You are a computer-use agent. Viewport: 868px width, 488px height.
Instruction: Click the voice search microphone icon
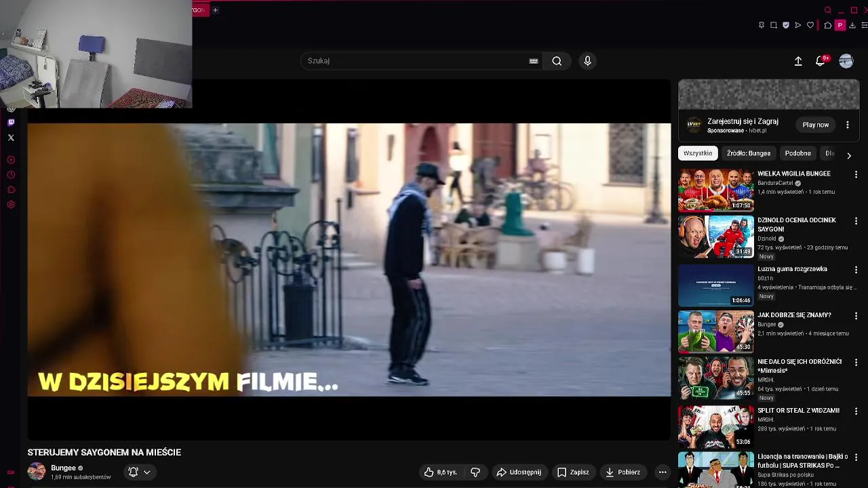(587, 61)
